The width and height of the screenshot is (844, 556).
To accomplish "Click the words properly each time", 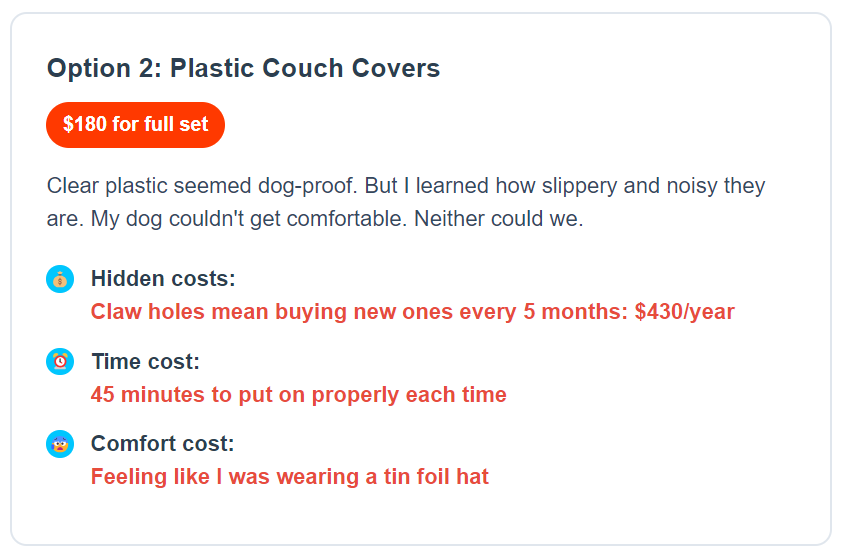I will pyautogui.click(x=409, y=395).
